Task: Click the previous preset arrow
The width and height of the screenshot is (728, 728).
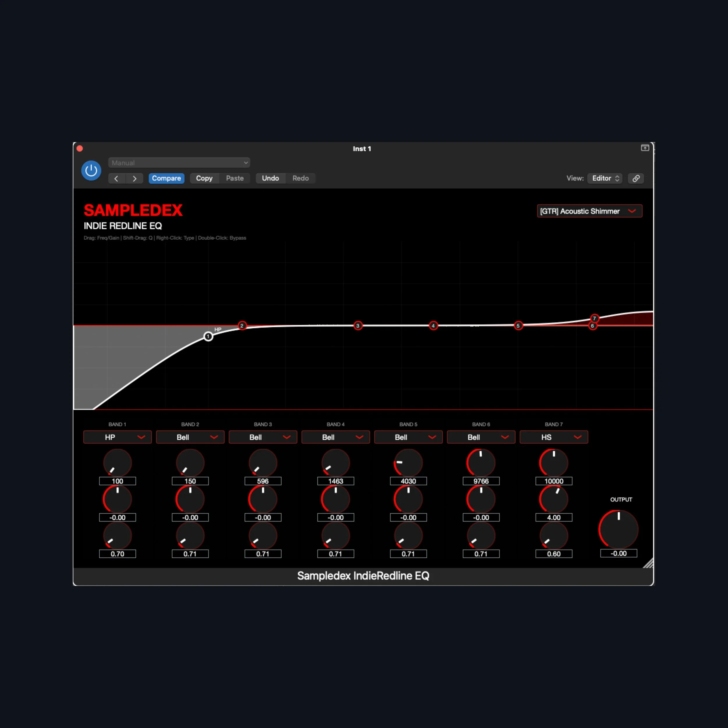Action: 116,178
